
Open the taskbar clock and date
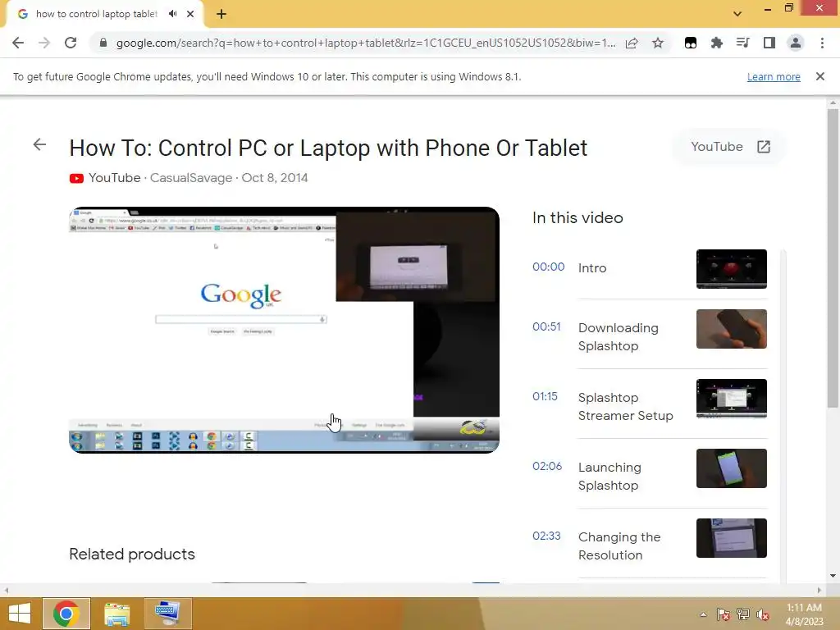[x=804, y=614]
